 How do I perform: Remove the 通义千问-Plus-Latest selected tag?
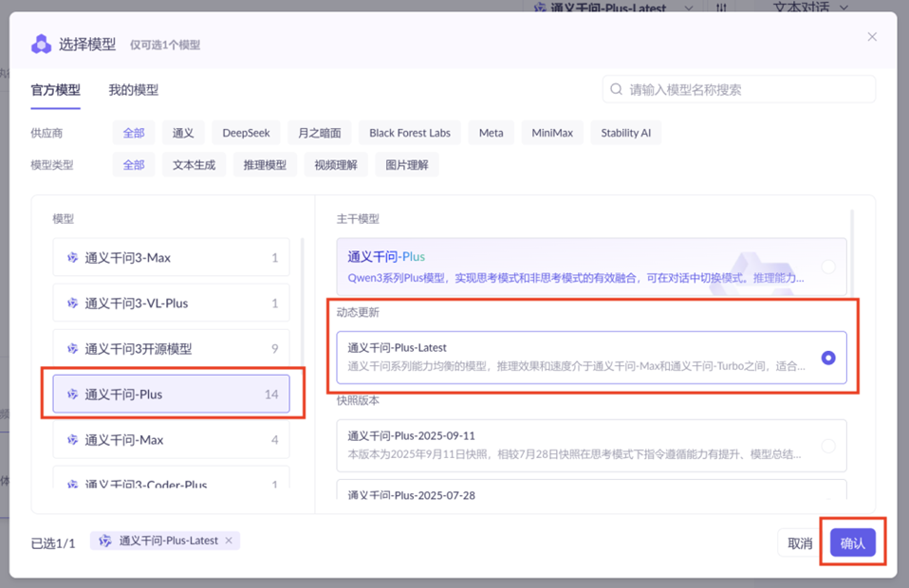click(x=229, y=541)
